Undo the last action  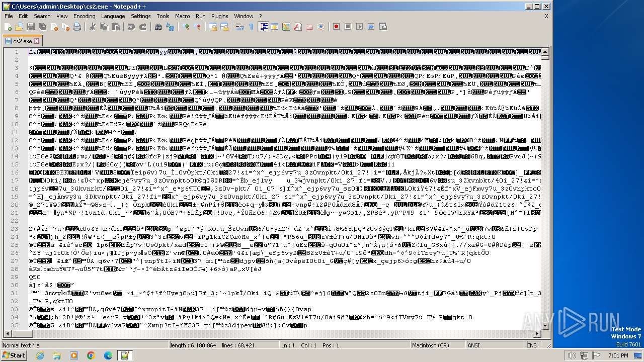(x=131, y=27)
